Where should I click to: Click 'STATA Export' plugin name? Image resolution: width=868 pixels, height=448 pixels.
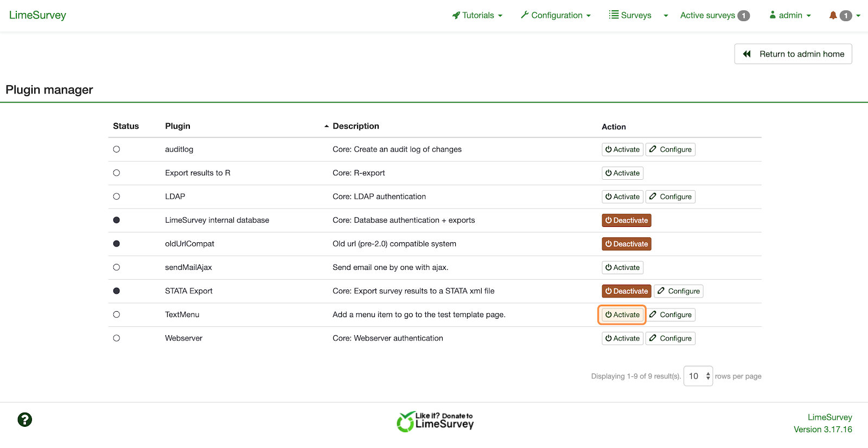(189, 291)
